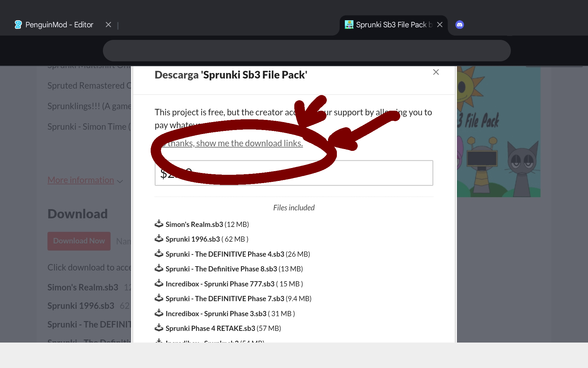Close the Sprunki Sb3 File Pack tab

tap(440, 25)
